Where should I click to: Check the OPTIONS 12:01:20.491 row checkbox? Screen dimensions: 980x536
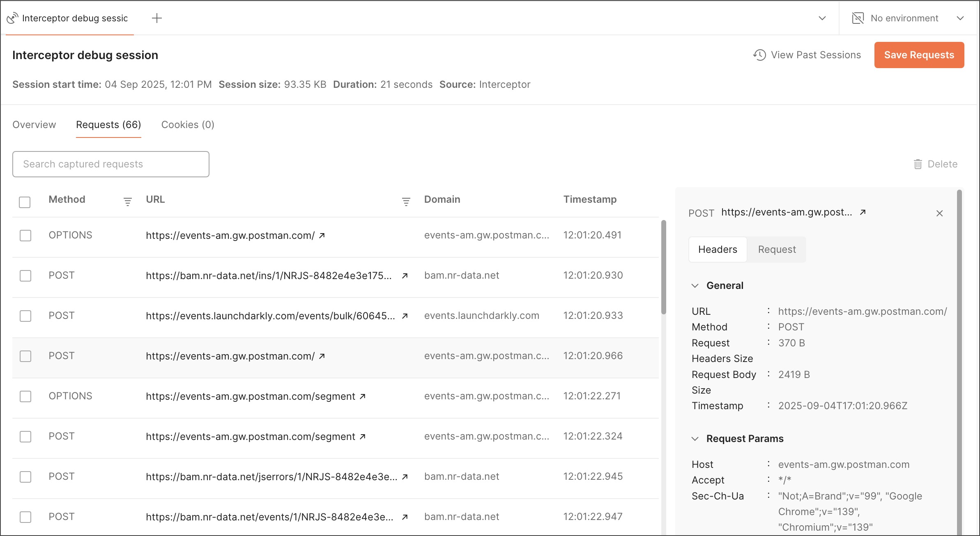point(25,236)
